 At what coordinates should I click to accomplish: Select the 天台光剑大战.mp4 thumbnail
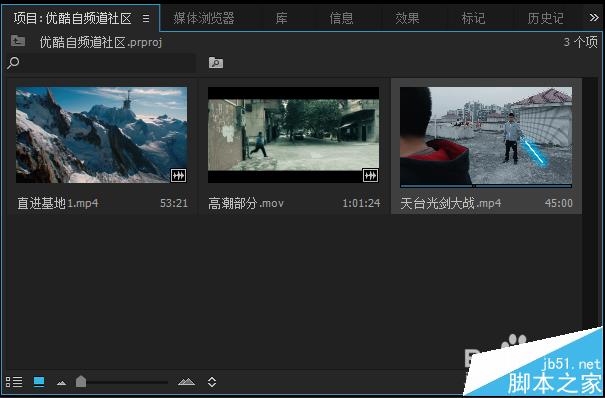click(x=486, y=136)
